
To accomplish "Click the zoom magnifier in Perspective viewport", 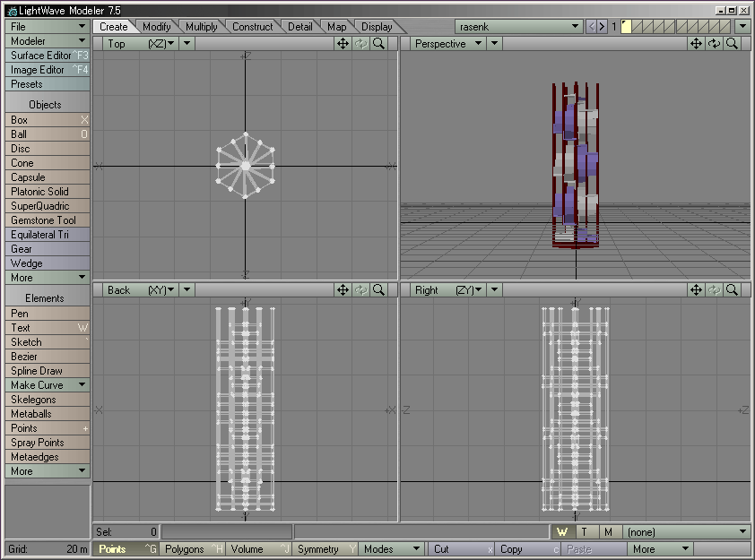I will pyautogui.click(x=733, y=43).
